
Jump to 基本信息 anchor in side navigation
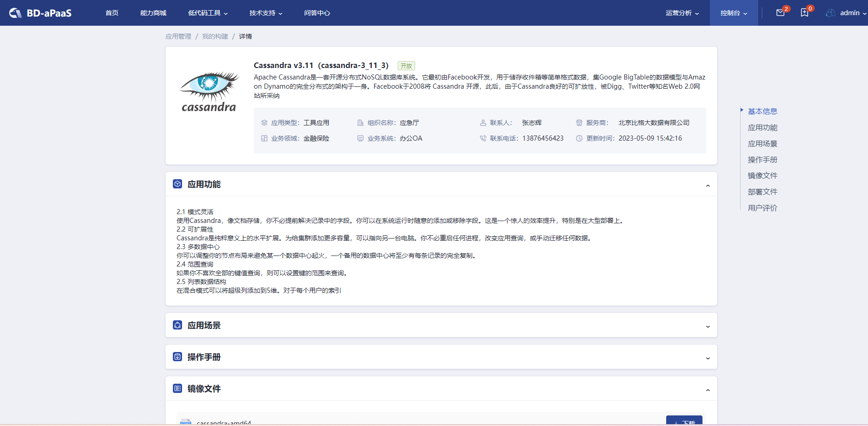762,111
